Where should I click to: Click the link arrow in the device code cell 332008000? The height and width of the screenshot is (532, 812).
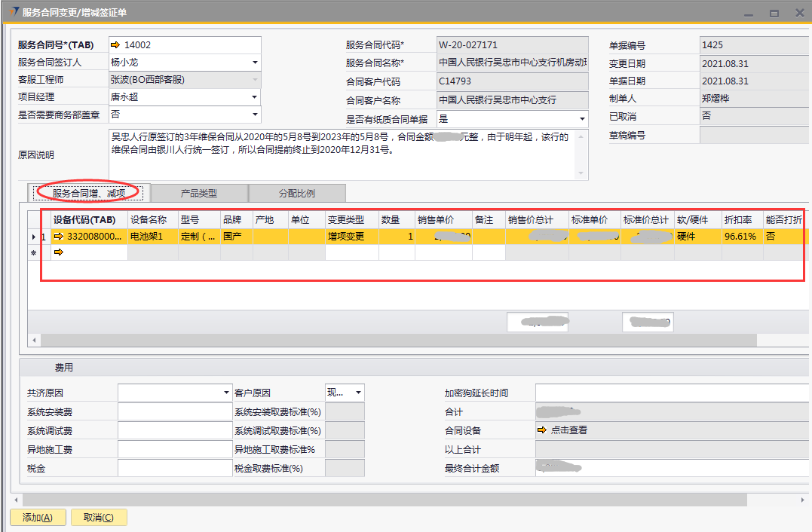59,237
